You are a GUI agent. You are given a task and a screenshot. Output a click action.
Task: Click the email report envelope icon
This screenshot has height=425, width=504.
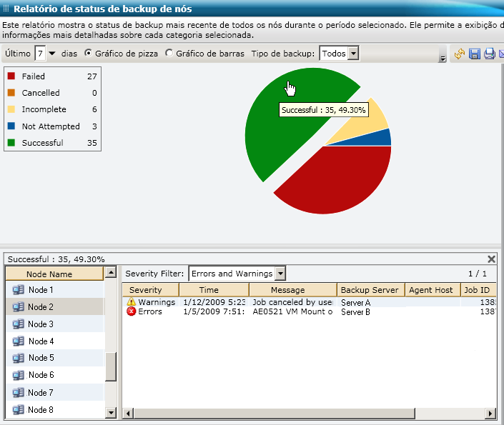pyautogui.click(x=500, y=54)
